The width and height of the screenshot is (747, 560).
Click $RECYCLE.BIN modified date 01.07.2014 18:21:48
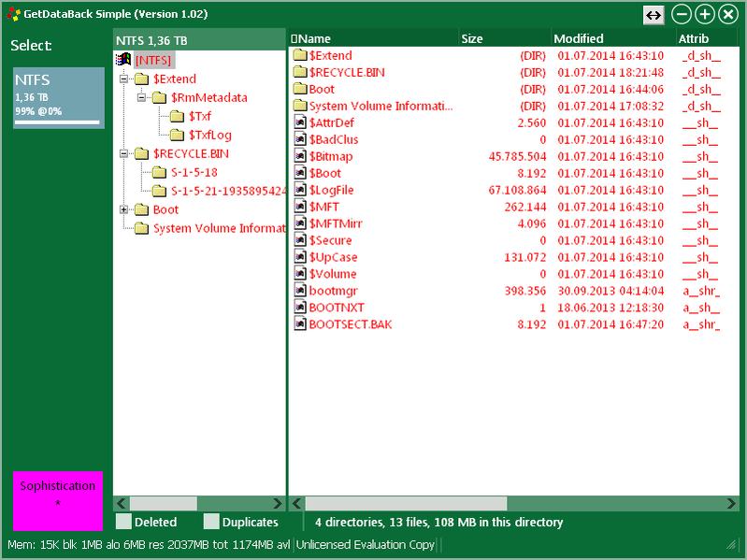pos(611,72)
